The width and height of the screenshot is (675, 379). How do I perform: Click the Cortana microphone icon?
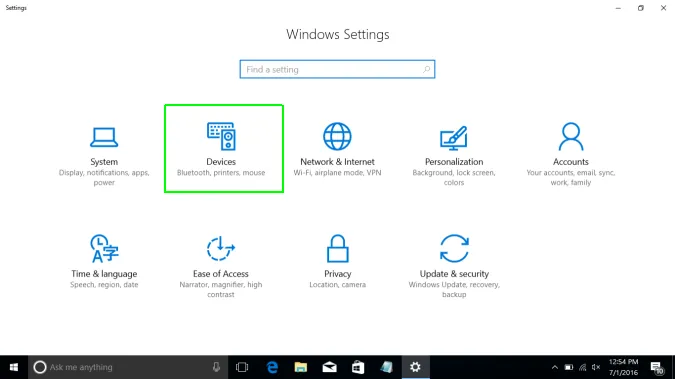216,367
